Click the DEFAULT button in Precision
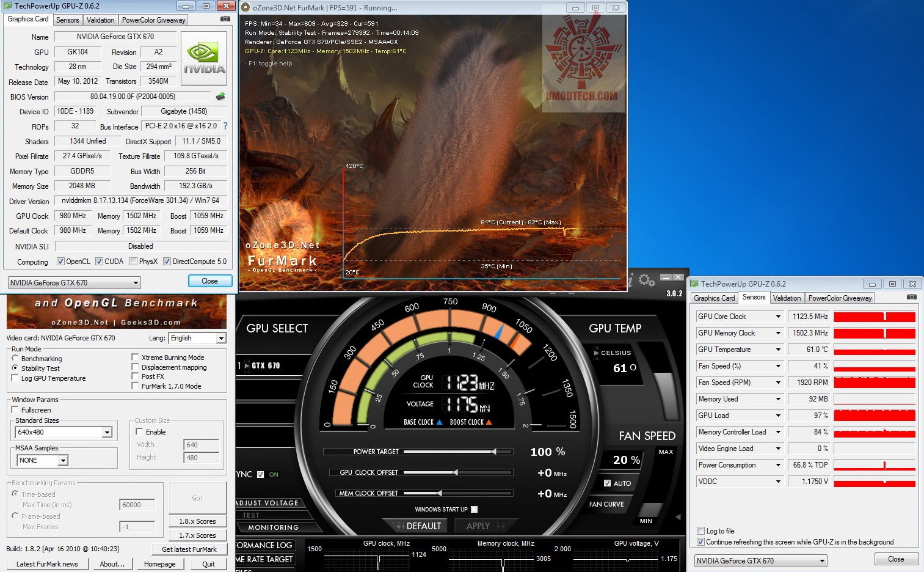 (x=423, y=526)
